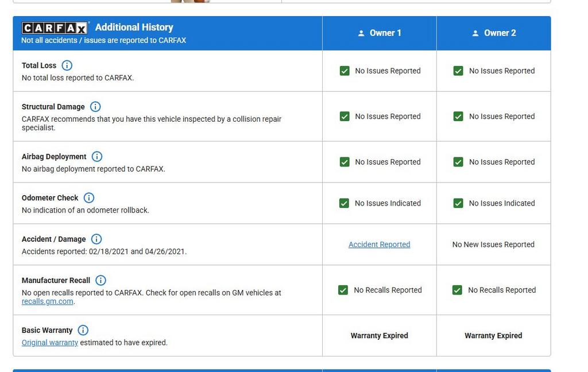Click Owner 1 Warranty Expired text
The image size is (588, 372).
(379, 336)
